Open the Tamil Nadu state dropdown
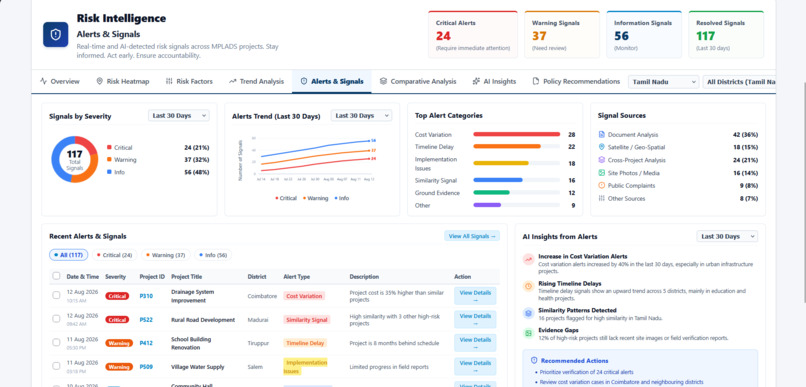 click(664, 82)
